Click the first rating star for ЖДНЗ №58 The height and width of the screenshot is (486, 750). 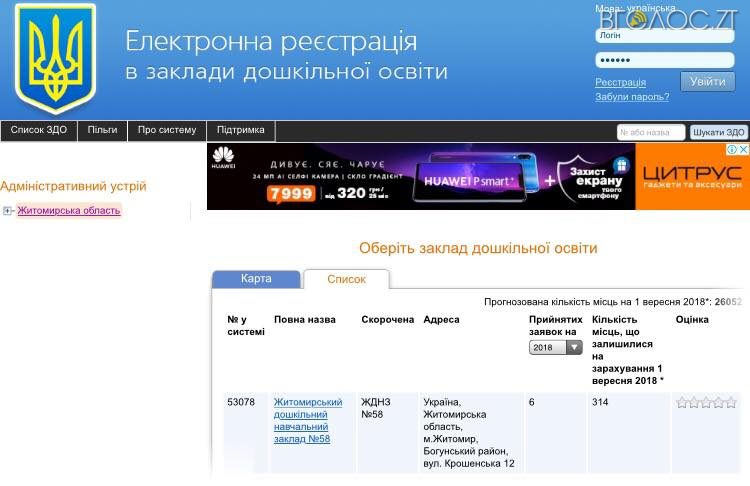point(682,403)
